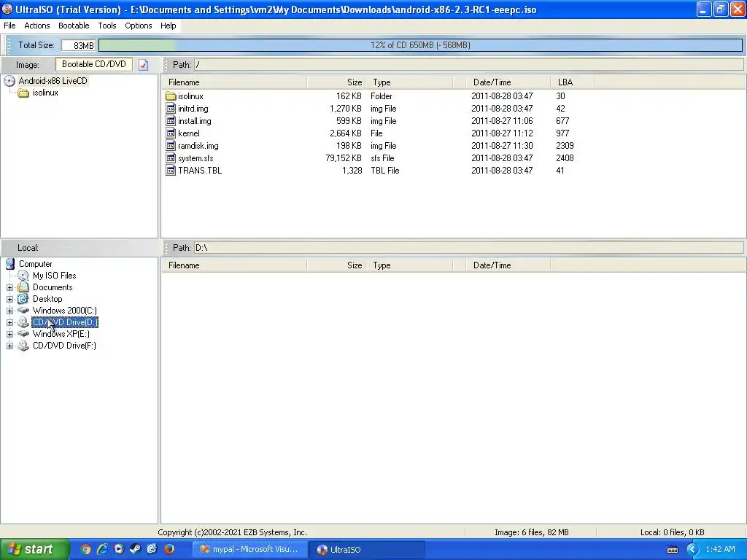This screenshot has height=560, width=747.
Task: Click the Image: 6 files, 82 MB status
Action: click(x=531, y=532)
